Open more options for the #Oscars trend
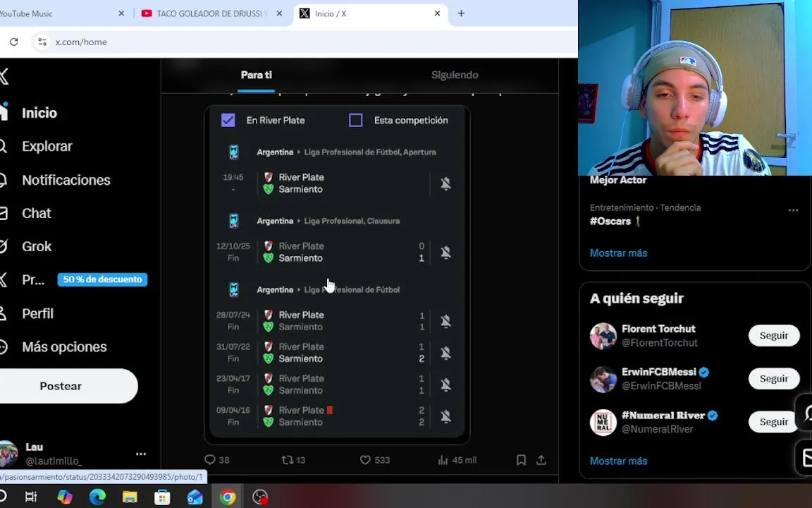The width and height of the screenshot is (812, 508). 793,210
